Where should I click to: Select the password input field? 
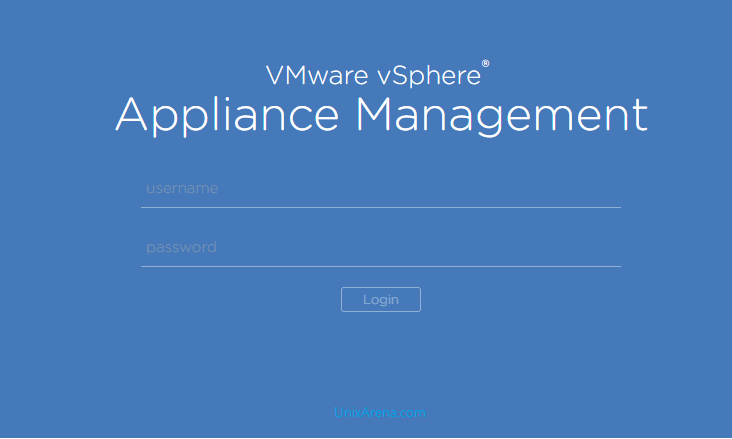point(380,248)
